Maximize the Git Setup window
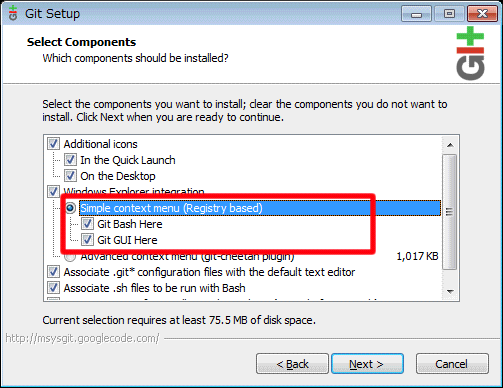The height and width of the screenshot is (388, 503). [x=449, y=14]
